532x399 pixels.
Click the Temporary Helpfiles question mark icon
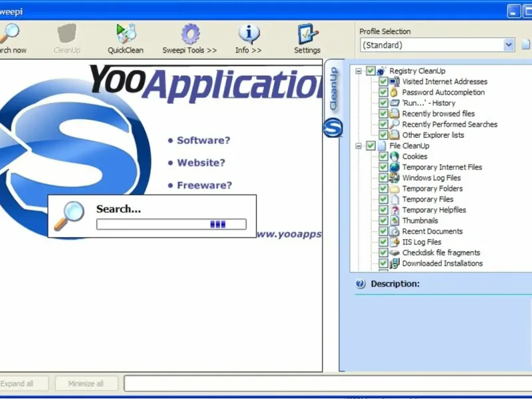(394, 210)
